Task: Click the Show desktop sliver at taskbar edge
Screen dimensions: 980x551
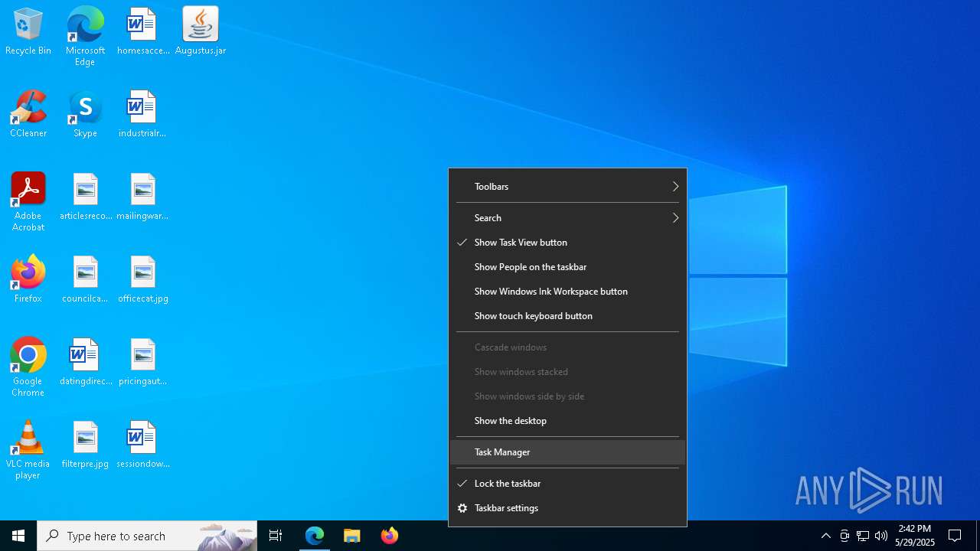Action: (x=978, y=536)
